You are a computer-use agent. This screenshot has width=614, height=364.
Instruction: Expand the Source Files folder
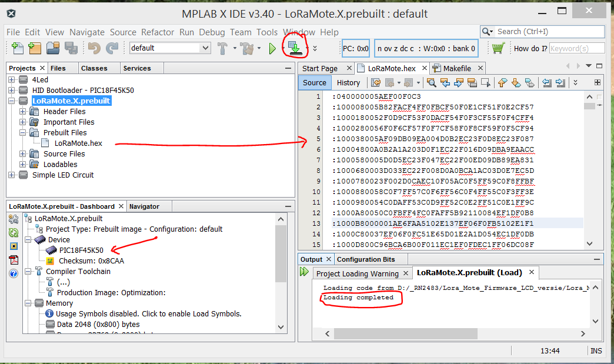coord(23,154)
